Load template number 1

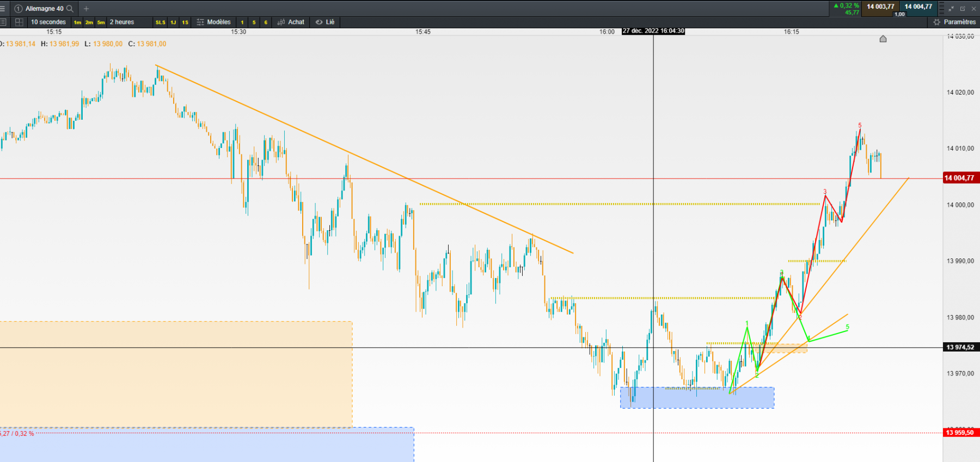242,22
